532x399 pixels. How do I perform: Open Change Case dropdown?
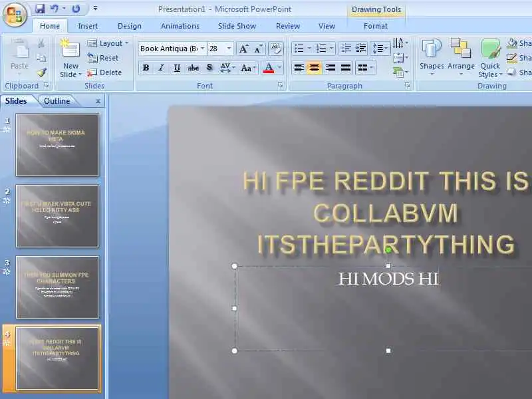(248, 68)
